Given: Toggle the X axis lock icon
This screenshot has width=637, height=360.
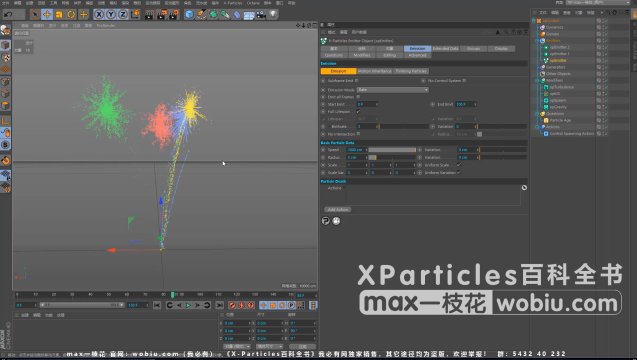Looking at the screenshot, I should [99, 15].
